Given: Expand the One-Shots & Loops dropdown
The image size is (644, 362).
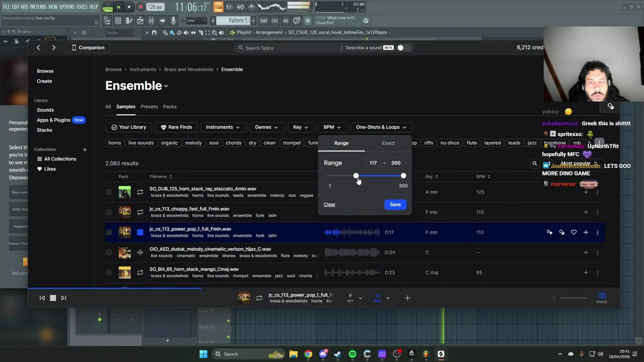Looking at the screenshot, I should 381,127.
